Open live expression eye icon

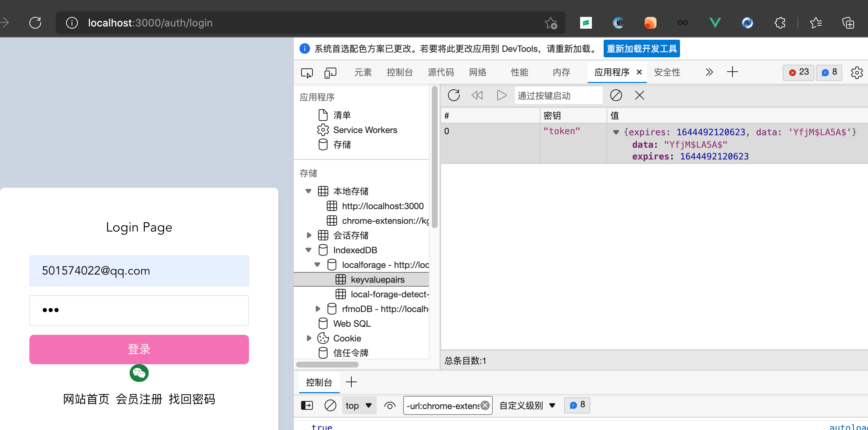(390, 405)
